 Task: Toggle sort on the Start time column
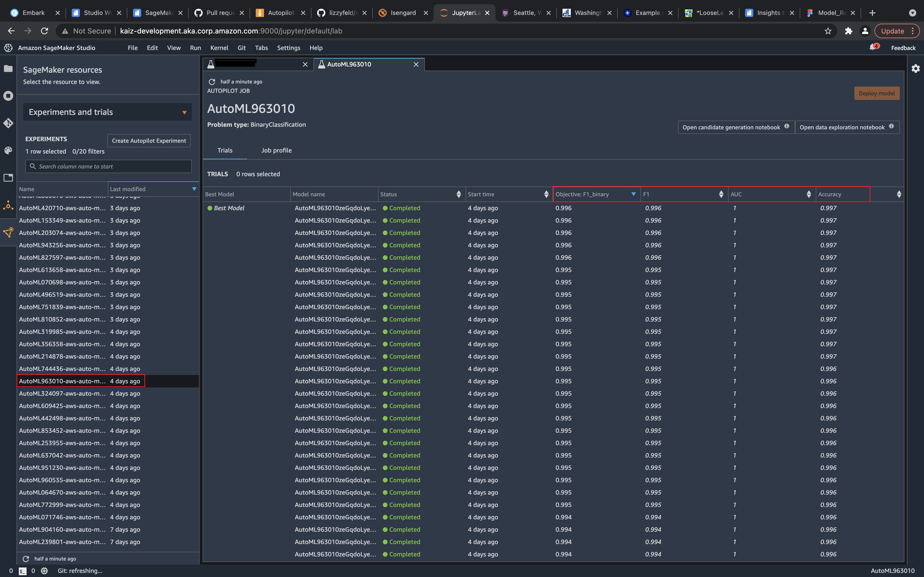point(546,194)
